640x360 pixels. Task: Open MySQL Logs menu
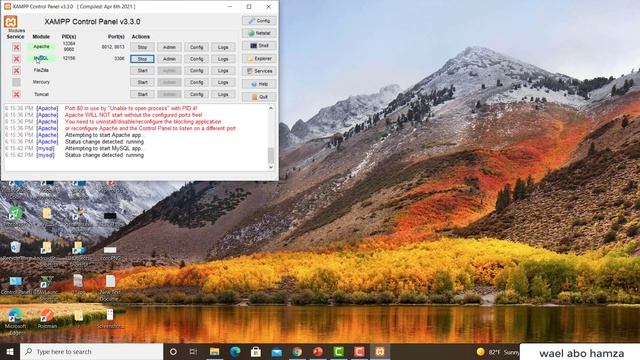point(223,59)
